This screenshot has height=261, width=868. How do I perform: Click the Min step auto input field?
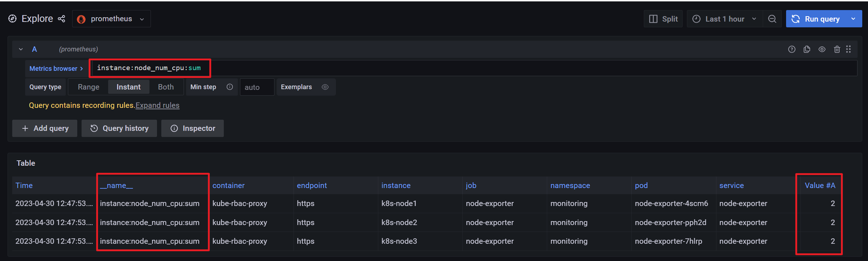point(257,87)
